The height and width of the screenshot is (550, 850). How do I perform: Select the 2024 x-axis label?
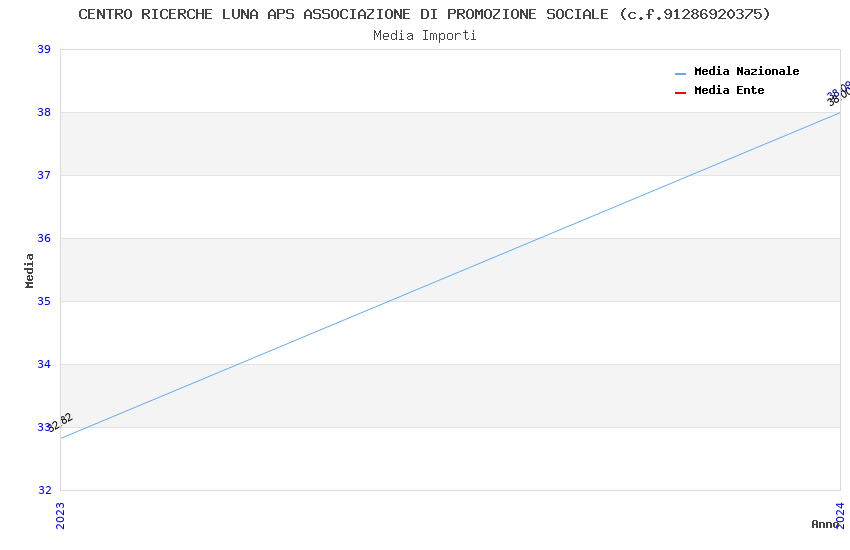(840, 515)
